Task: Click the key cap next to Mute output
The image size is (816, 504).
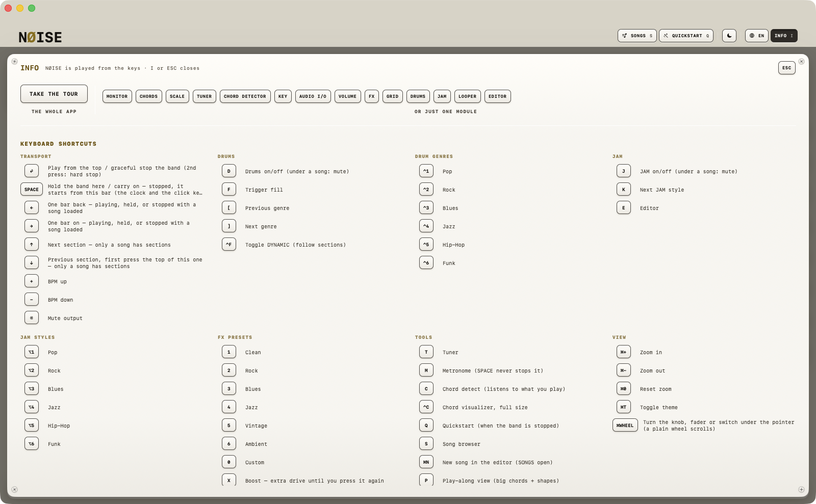Action: tap(32, 318)
